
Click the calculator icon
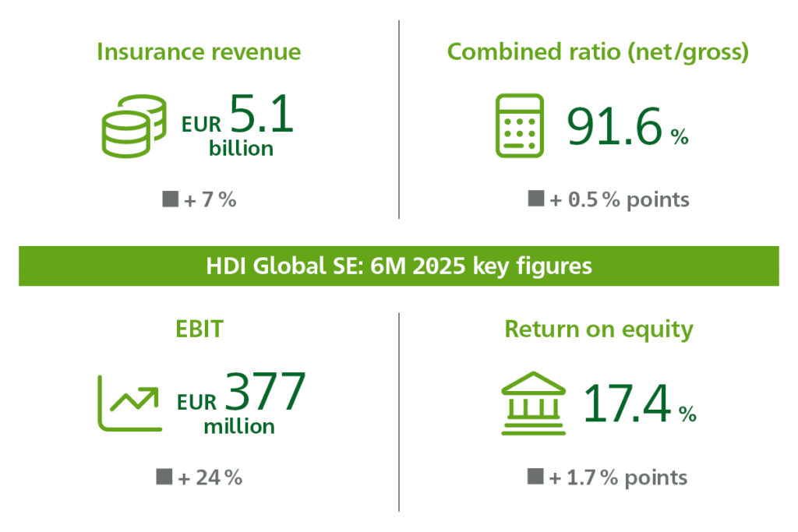click(520, 125)
